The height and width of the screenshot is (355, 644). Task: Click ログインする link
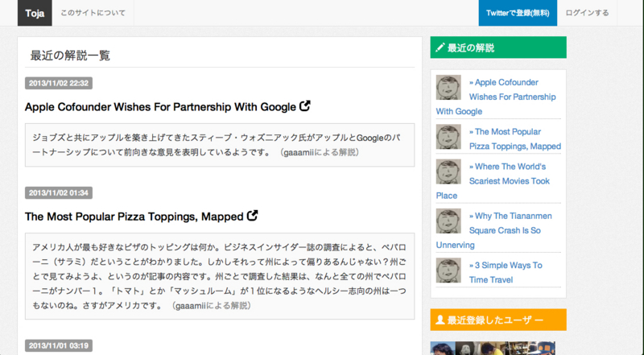(587, 13)
